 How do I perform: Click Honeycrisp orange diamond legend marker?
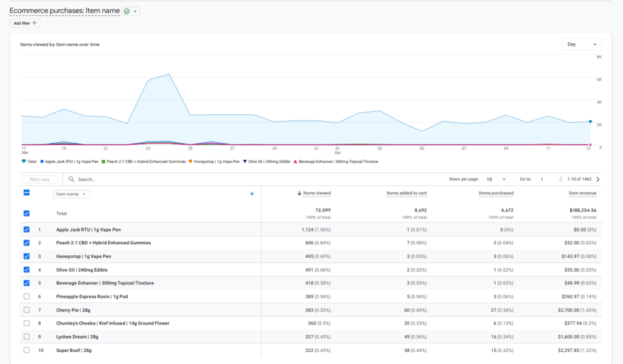click(x=191, y=162)
